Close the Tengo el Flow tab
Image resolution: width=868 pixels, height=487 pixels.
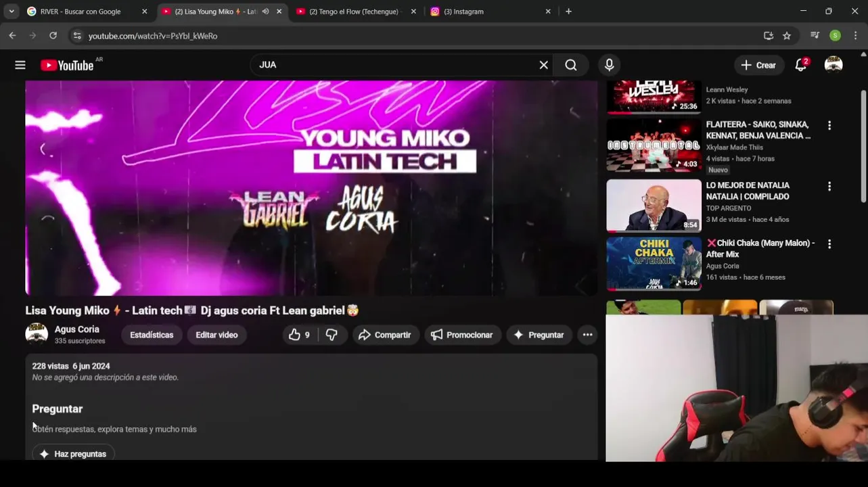tap(413, 11)
